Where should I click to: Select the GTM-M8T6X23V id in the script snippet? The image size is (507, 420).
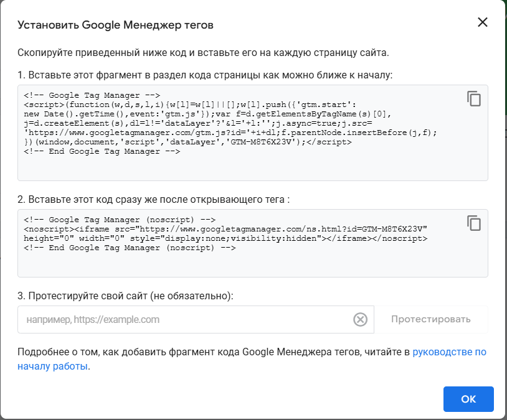pos(261,142)
